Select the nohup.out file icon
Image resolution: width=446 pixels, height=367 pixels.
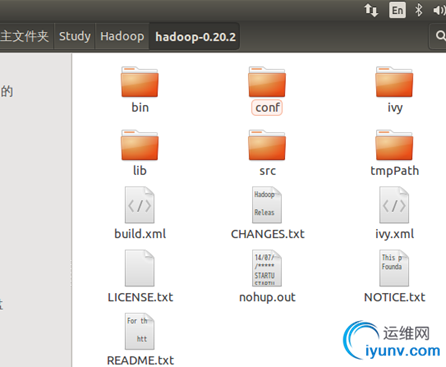point(267,268)
